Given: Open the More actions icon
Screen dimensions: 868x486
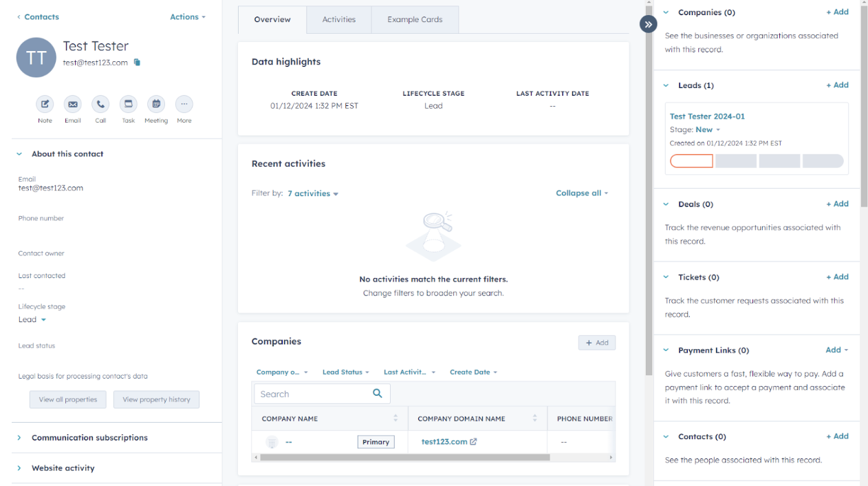Looking at the screenshot, I should click(184, 104).
